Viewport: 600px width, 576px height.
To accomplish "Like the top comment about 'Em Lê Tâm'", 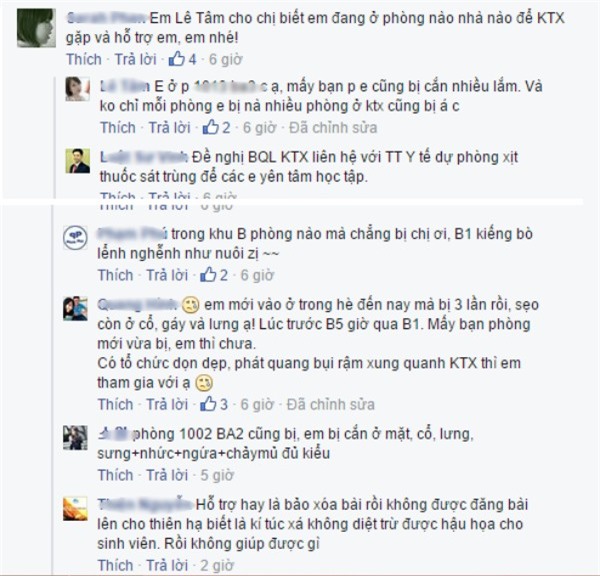I will tap(84, 59).
